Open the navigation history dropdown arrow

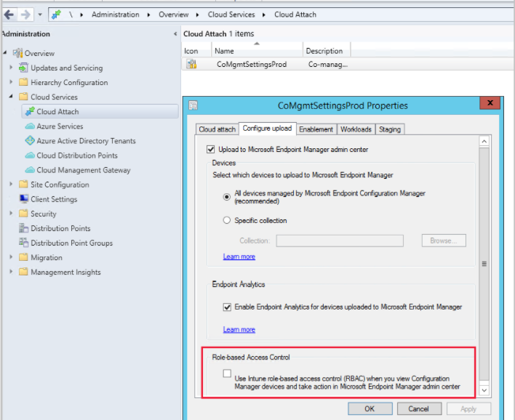(x=40, y=15)
